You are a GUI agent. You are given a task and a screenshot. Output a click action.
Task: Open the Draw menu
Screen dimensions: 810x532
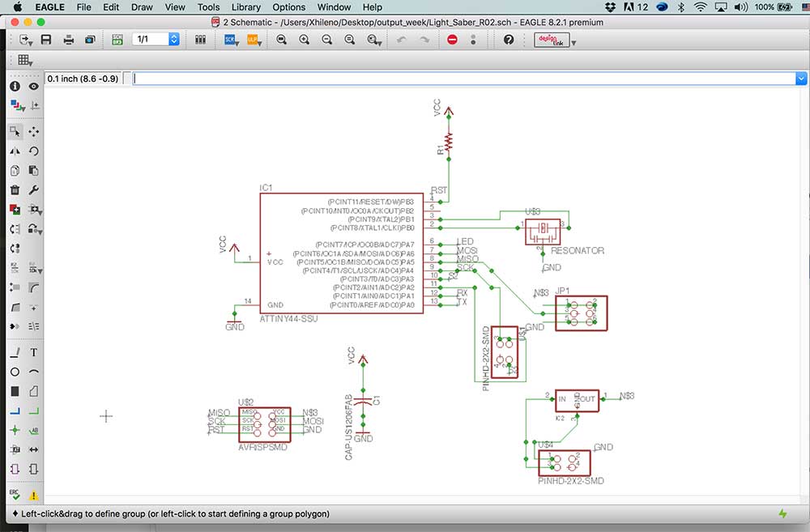(x=142, y=7)
